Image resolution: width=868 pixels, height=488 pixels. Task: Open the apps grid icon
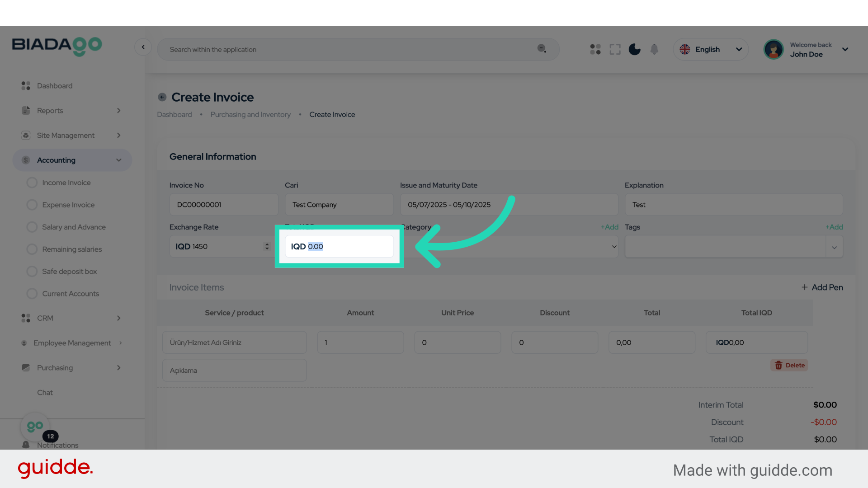(x=595, y=49)
